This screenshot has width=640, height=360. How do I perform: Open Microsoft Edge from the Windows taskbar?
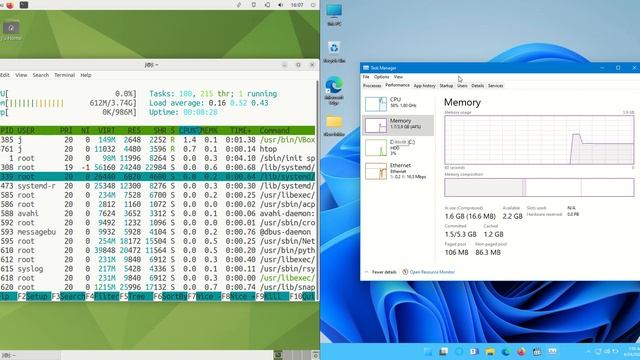click(x=506, y=351)
